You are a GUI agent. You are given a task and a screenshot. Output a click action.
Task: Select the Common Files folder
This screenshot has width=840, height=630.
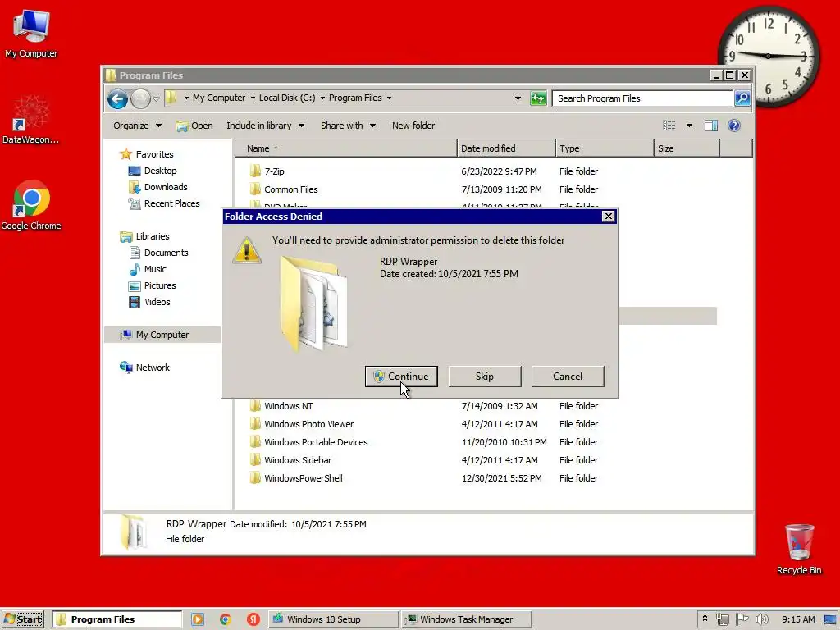tap(291, 189)
